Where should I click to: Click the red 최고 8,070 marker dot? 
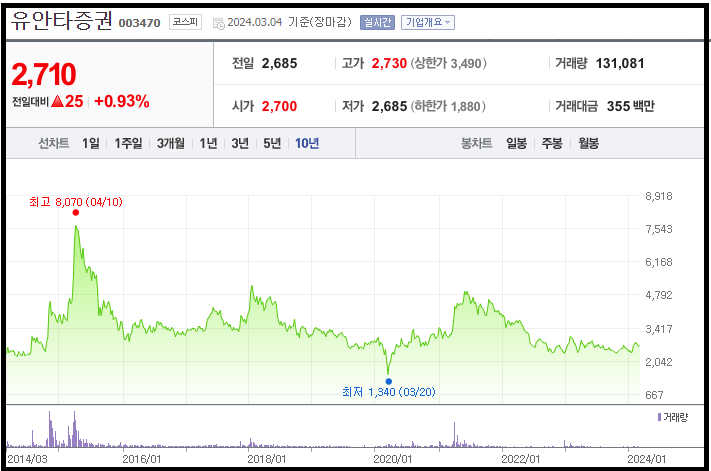pos(76,213)
